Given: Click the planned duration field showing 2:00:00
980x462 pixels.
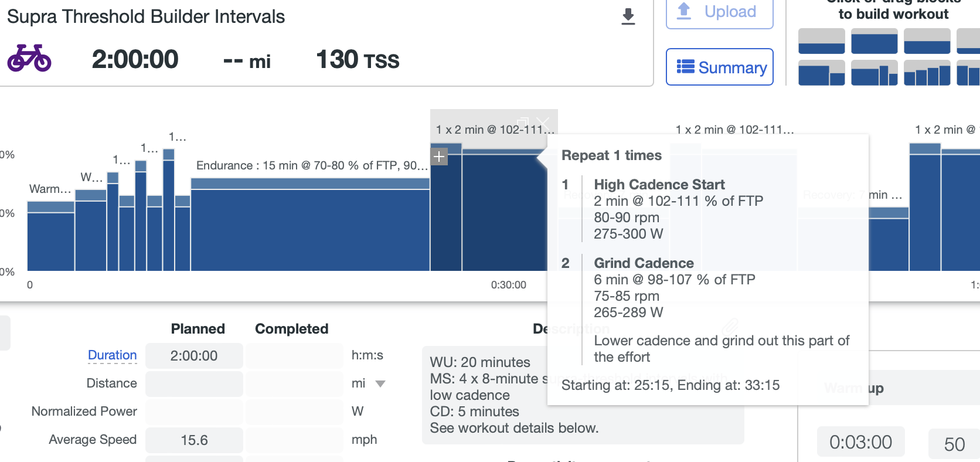Looking at the screenshot, I should (194, 356).
